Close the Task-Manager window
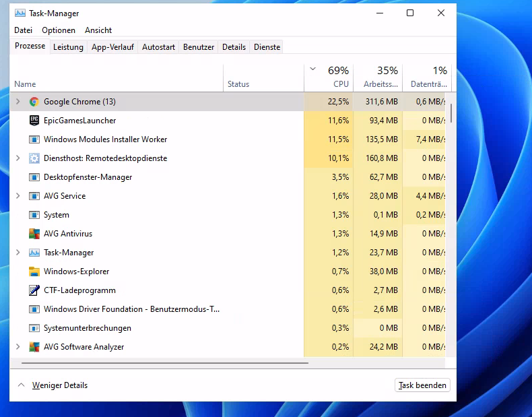 click(440, 13)
